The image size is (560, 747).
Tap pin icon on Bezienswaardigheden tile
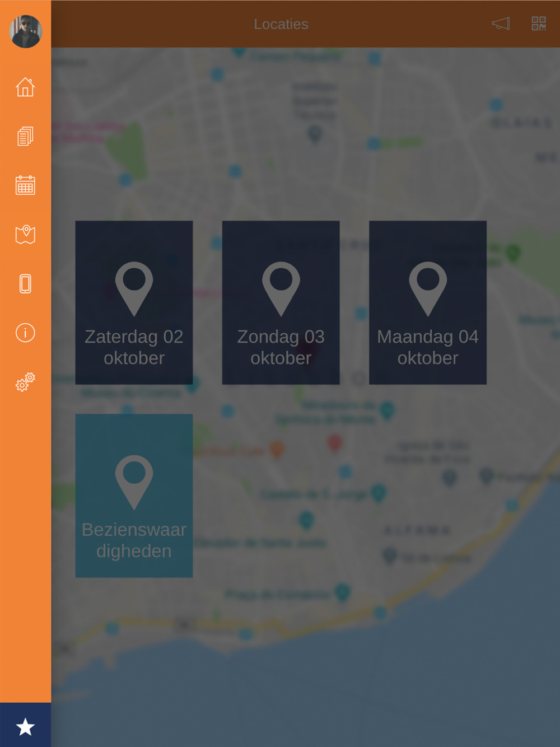(134, 482)
